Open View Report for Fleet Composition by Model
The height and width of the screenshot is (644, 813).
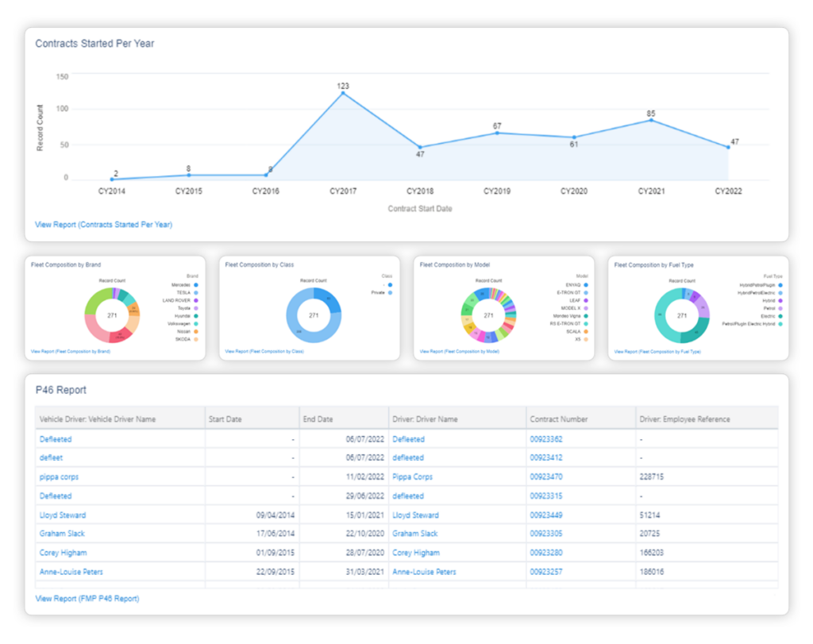coord(458,350)
